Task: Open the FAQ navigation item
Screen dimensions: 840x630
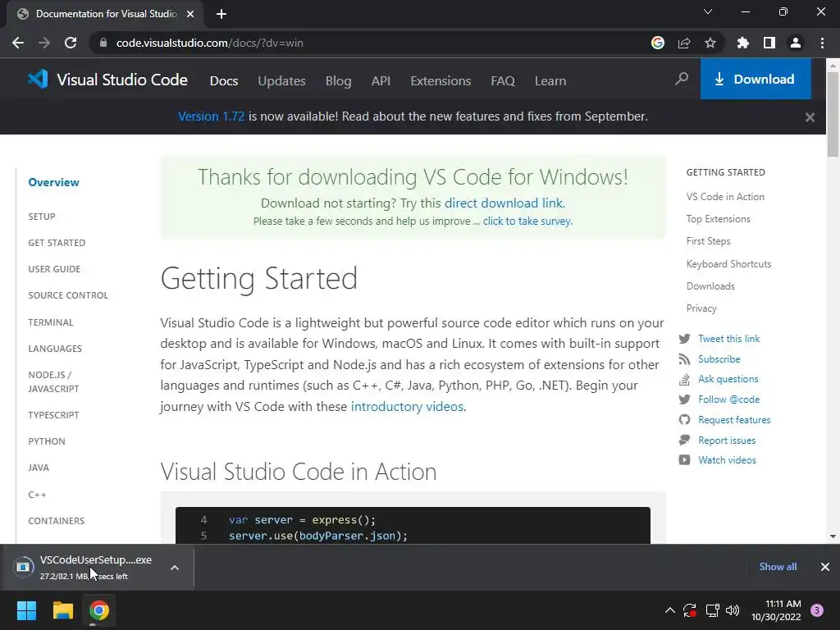Action: tap(503, 81)
